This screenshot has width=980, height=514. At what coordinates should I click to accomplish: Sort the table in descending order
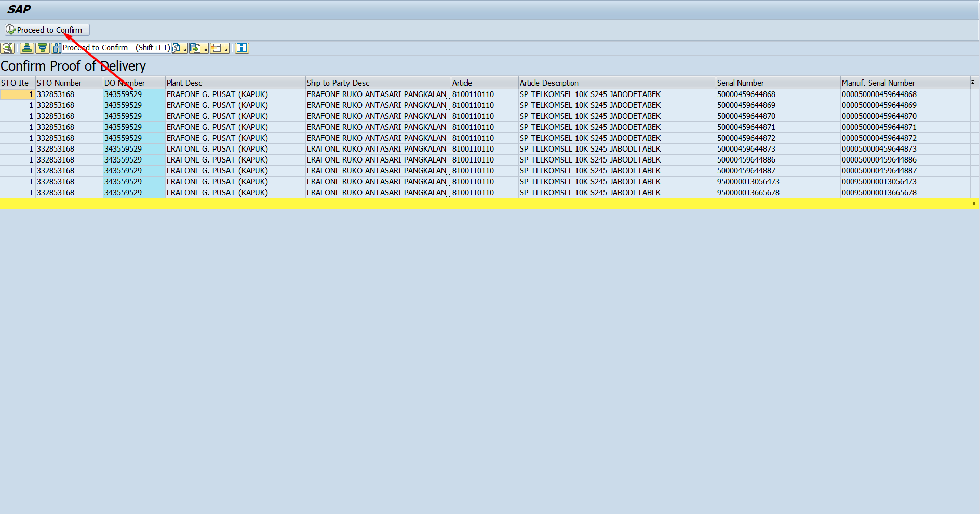point(43,48)
